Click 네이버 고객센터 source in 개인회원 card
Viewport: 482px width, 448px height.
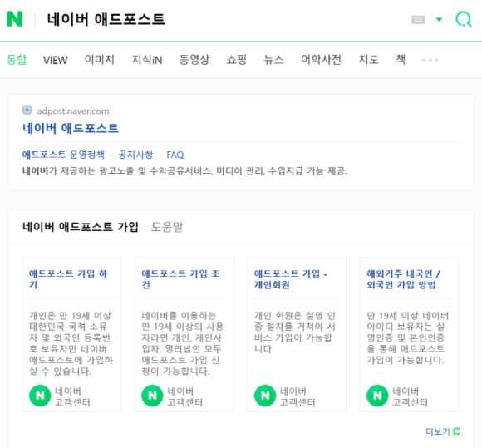pyautogui.click(x=298, y=396)
